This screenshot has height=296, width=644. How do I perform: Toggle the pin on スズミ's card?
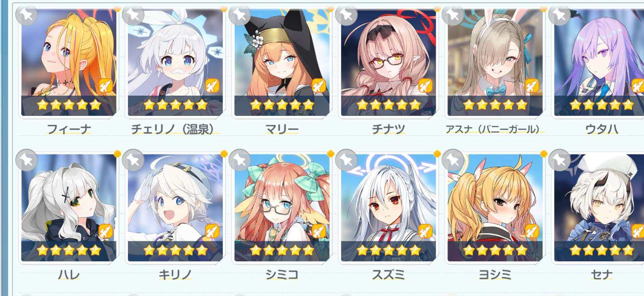(346, 160)
